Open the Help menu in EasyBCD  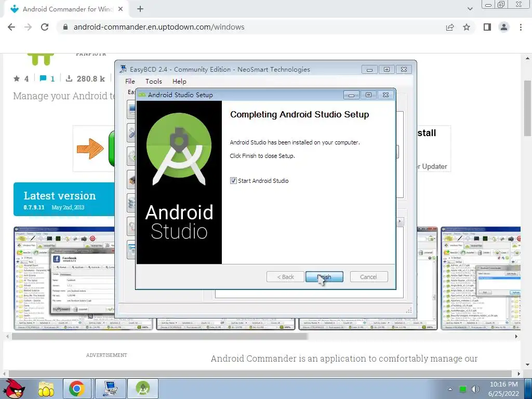[x=179, y=82]
